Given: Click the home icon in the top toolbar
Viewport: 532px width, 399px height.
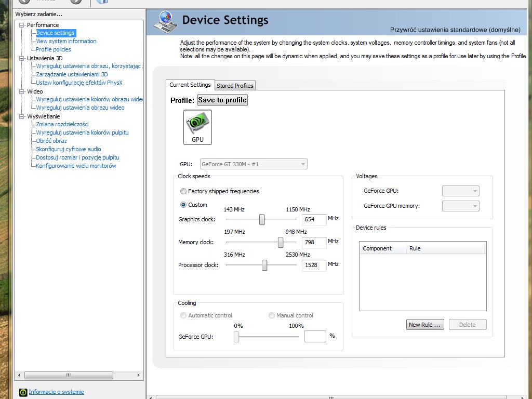Looking at the screenshot, I should click(102, 2).
